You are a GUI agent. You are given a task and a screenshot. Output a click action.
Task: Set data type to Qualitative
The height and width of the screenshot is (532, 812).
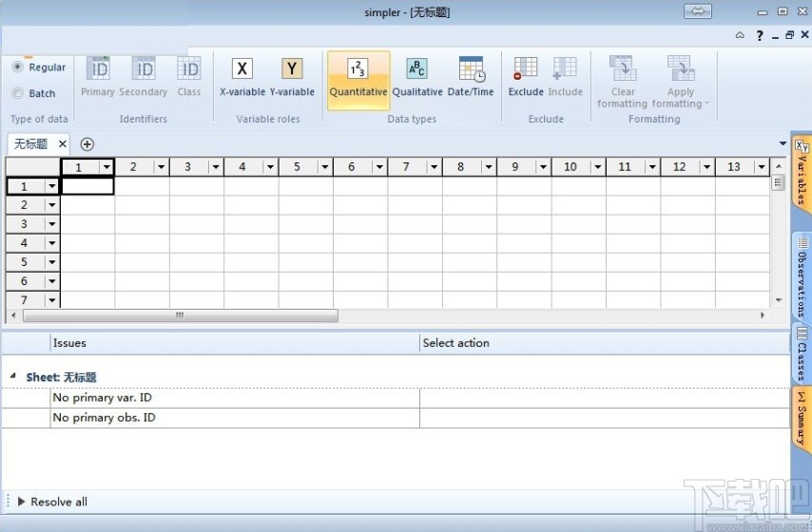click(417, 69)
